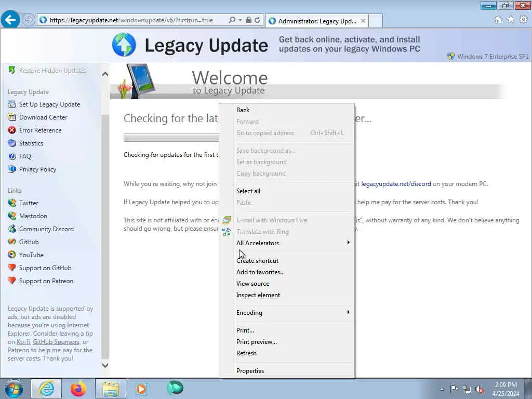532x399 pixels.
Task: Click the update check progress bar
Action: point(171,137)
